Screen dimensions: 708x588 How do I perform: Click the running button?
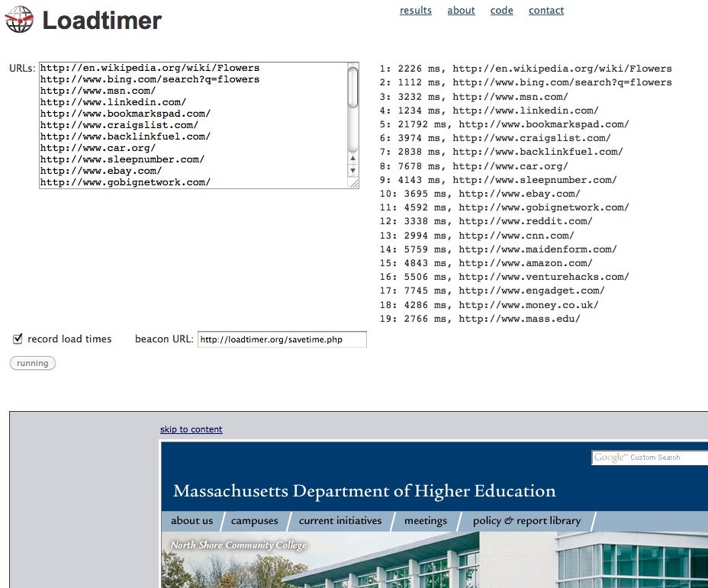point(33,363)
